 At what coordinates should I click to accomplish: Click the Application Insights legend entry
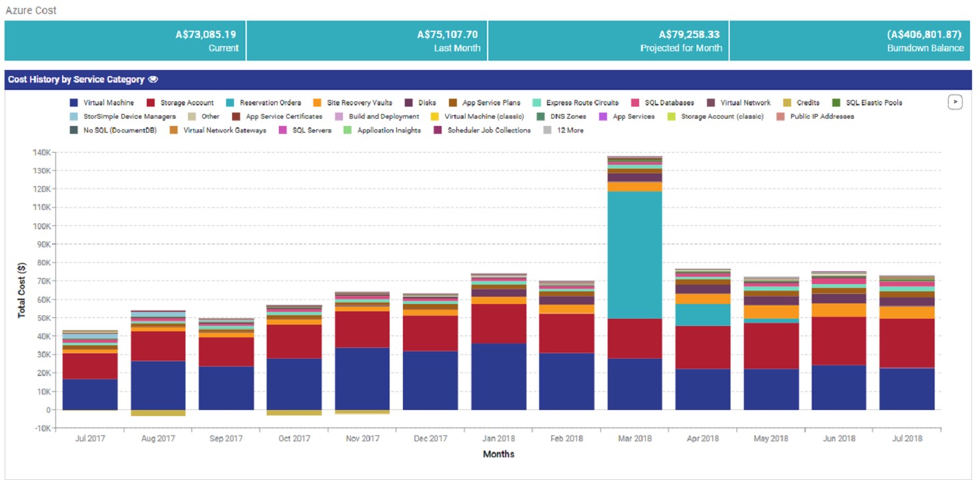(x=382, y=130)
